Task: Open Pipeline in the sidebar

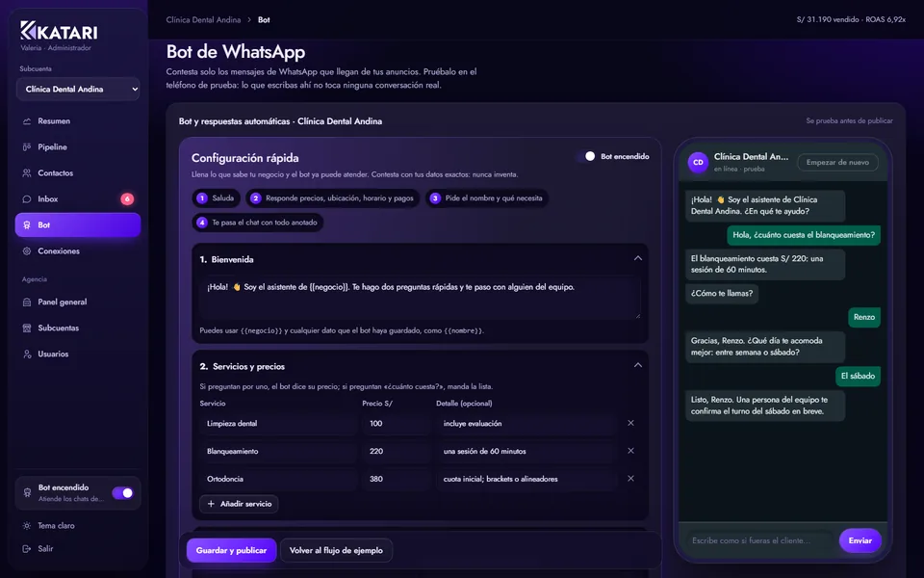Action: tap(78, 147)
